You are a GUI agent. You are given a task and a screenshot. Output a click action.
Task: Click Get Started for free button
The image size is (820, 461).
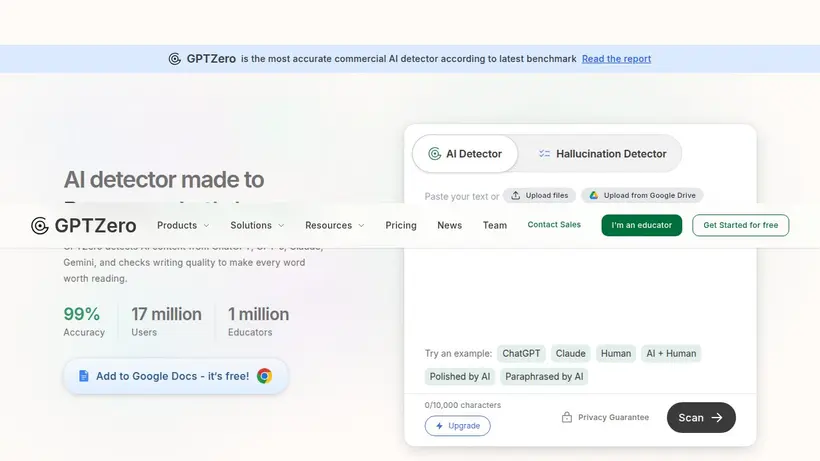pos(741,225)
